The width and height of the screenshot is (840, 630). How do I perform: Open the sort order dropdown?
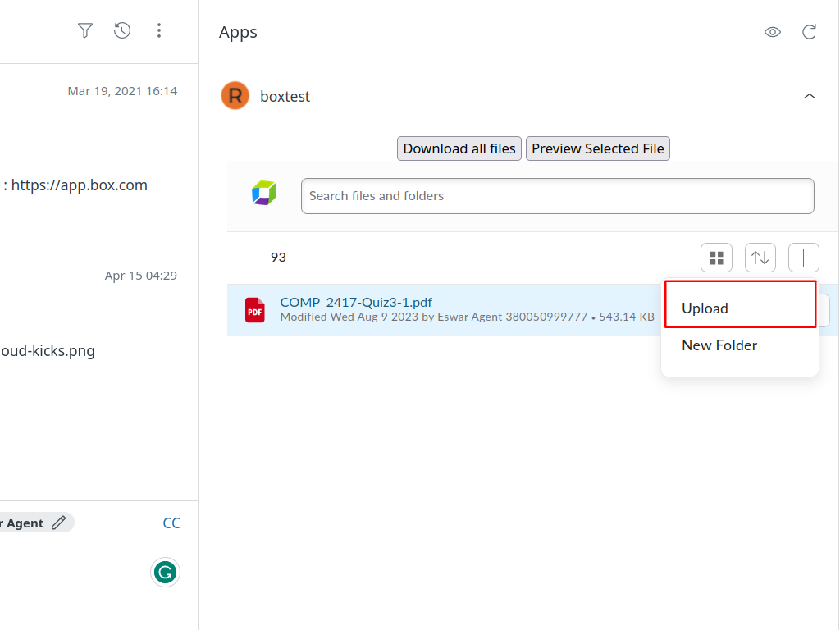point(760,258)
